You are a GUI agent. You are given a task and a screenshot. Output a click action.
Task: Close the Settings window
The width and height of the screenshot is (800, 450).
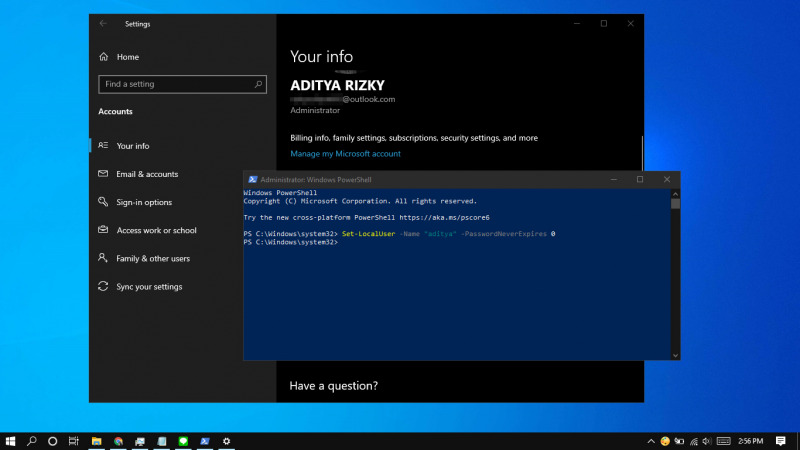631,23
